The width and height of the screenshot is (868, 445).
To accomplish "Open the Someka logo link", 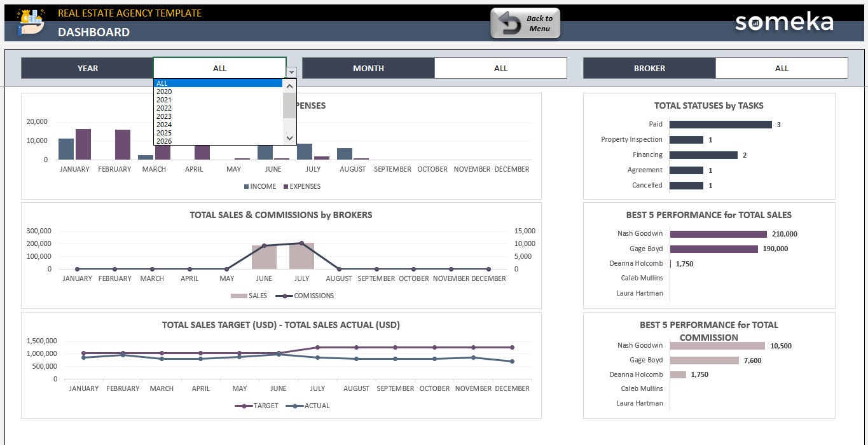I will point(784,22).
